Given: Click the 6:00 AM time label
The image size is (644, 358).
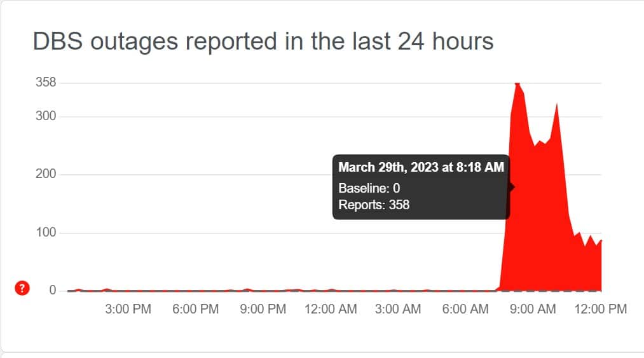Looking at the screenshot, I should click(x=465, y=309).
